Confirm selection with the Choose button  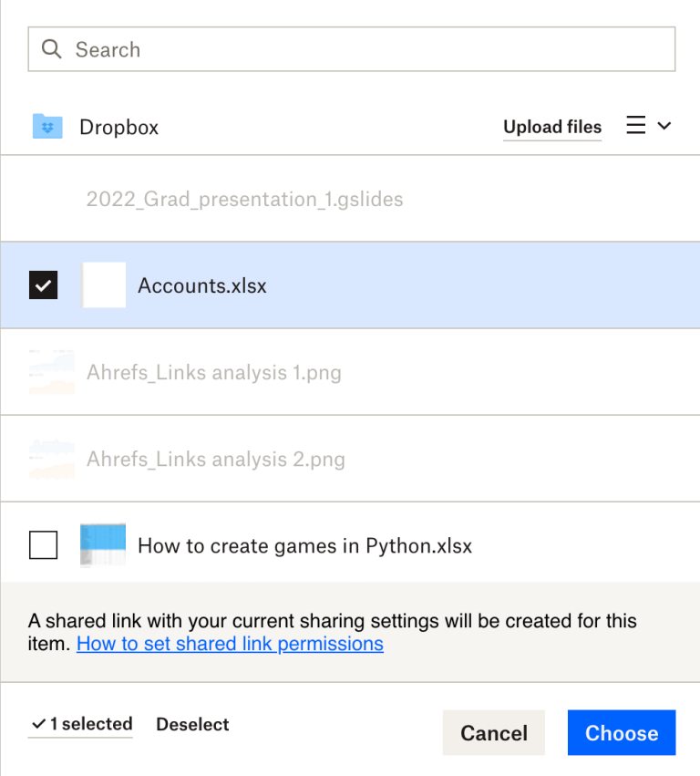622,733
